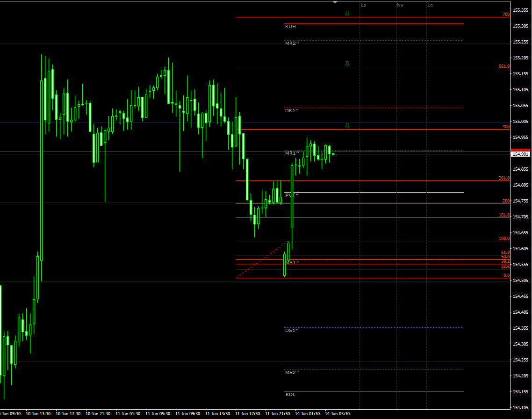Click the 154.105 price on the scale
532x419 pixels.
pyautogui.click(x=520, y=408)
